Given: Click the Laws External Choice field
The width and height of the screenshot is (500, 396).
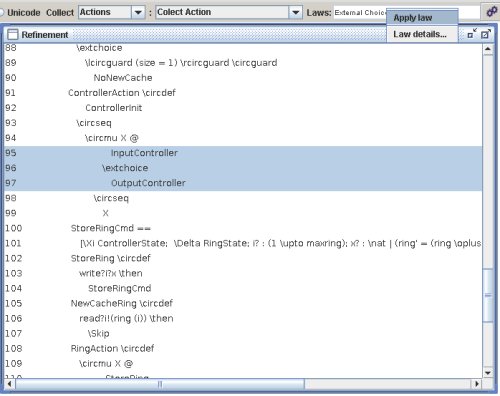Looking at the screenshot, I should [360, 12].
